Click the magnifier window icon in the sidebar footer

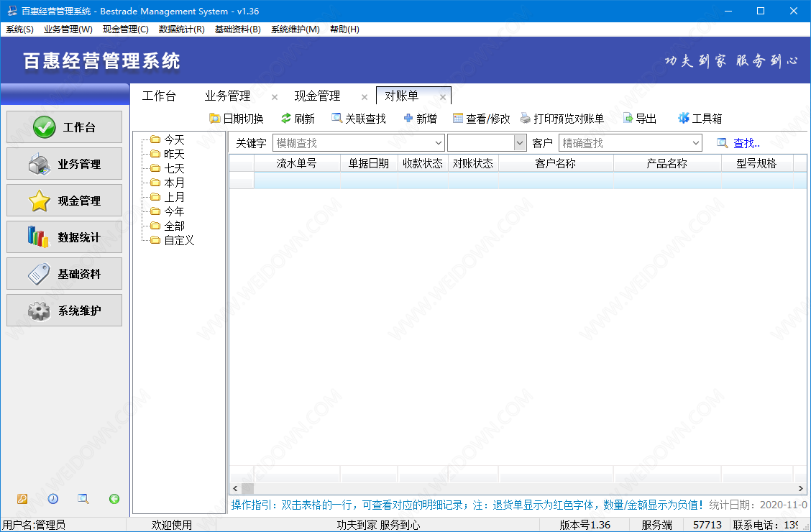(x=83, y=499)
